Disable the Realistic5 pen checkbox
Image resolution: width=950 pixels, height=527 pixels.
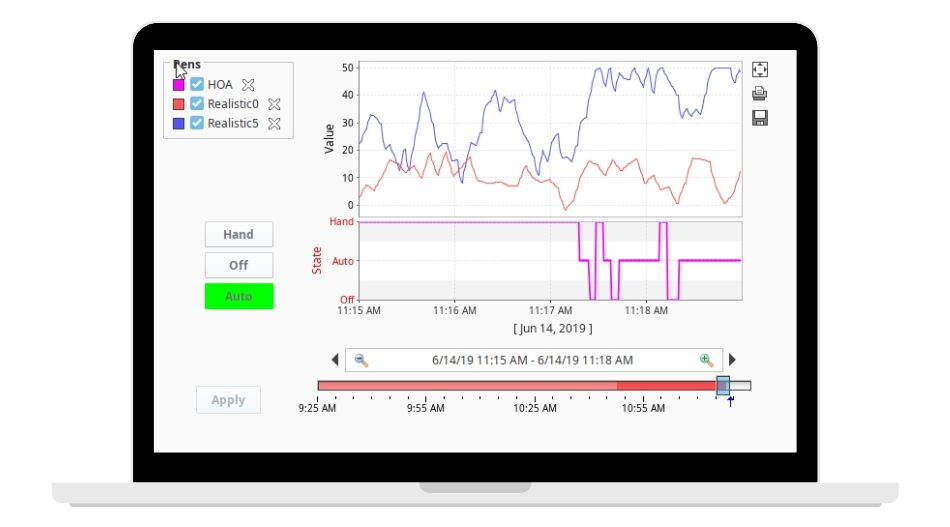197,123
